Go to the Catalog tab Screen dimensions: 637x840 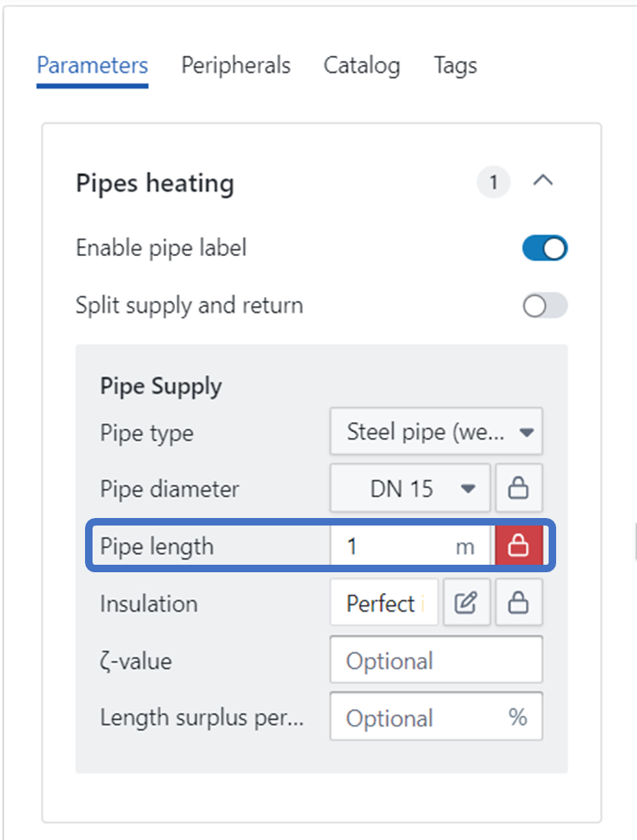tap(362, 66)
